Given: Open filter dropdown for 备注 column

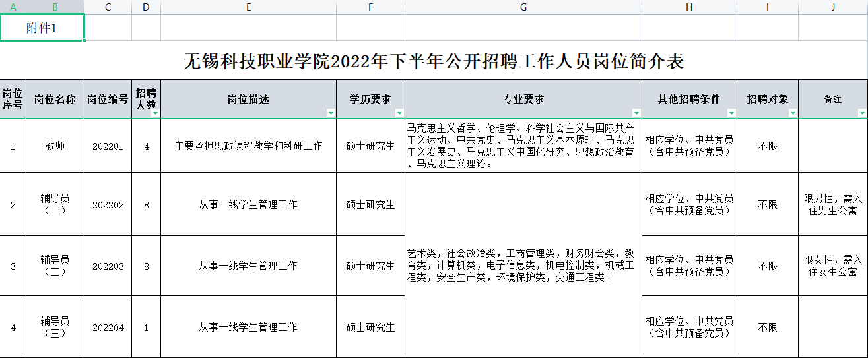Looking at the screenshot, I should [x=862, y=113].
